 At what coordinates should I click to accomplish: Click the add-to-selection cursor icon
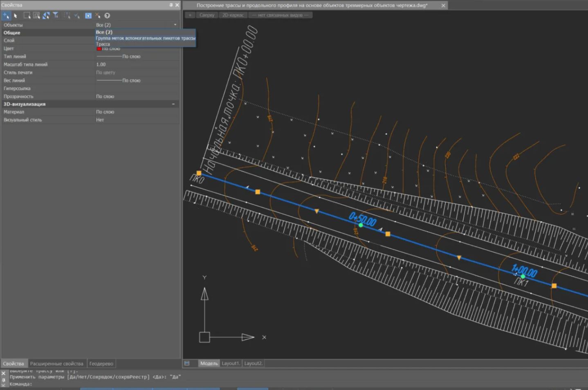tap(6, 16)
